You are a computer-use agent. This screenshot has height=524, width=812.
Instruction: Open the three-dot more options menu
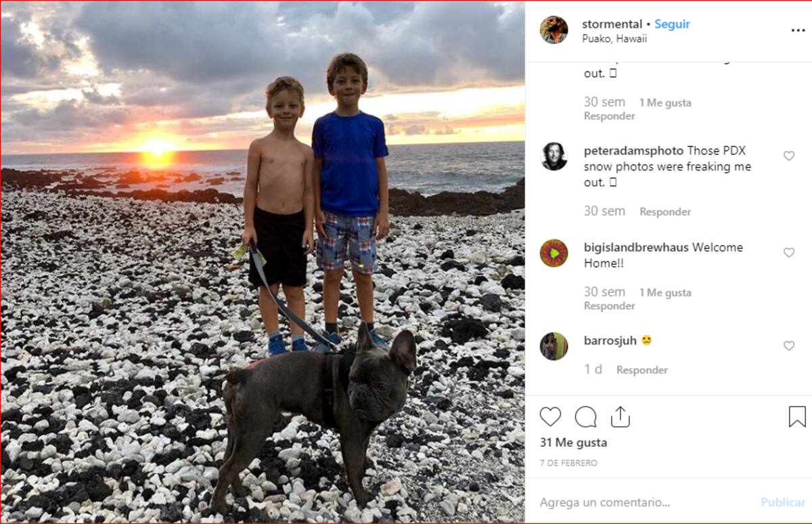tap(798, 30)
